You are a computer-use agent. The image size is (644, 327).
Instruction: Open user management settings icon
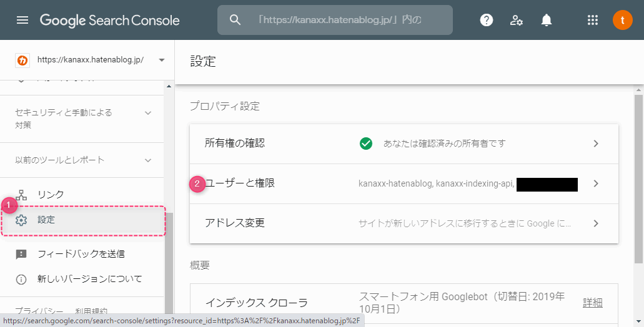(517, 20)
